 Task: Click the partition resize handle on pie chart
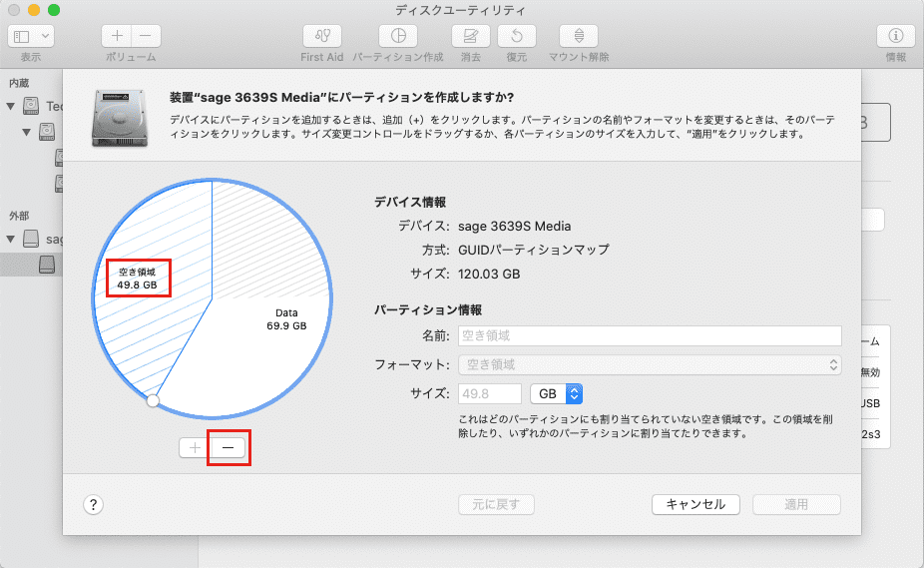pyautogui.click(x=153, y=401)
